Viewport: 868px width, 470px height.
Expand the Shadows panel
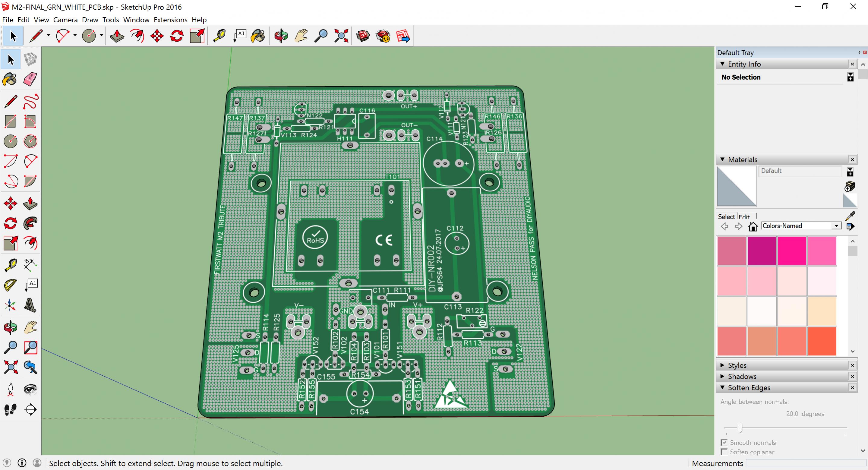722,376
